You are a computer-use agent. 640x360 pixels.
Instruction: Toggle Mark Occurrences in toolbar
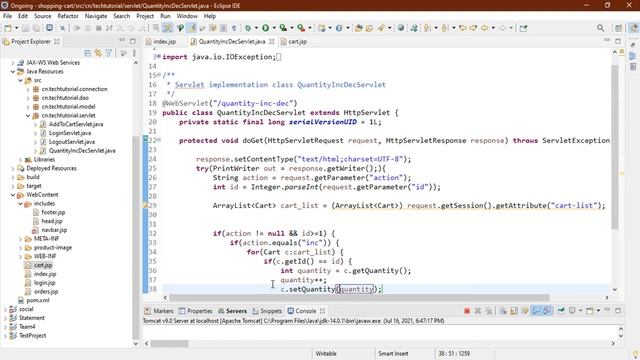coord(192,28)
